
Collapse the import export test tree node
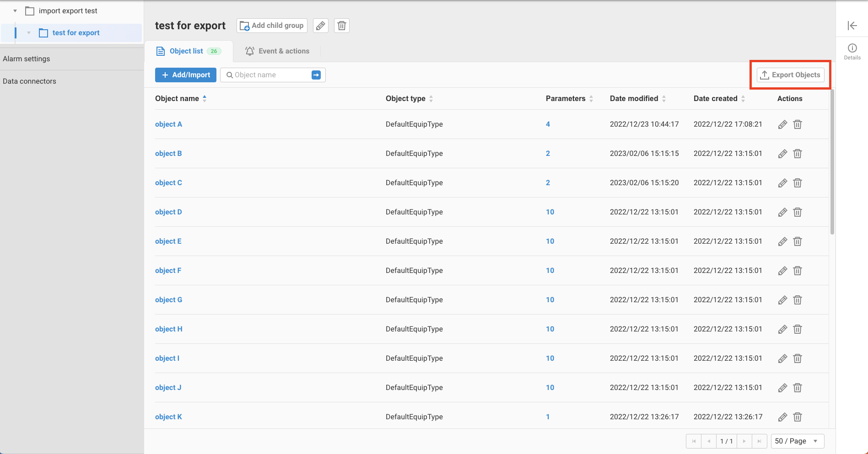tap(15, 11)
